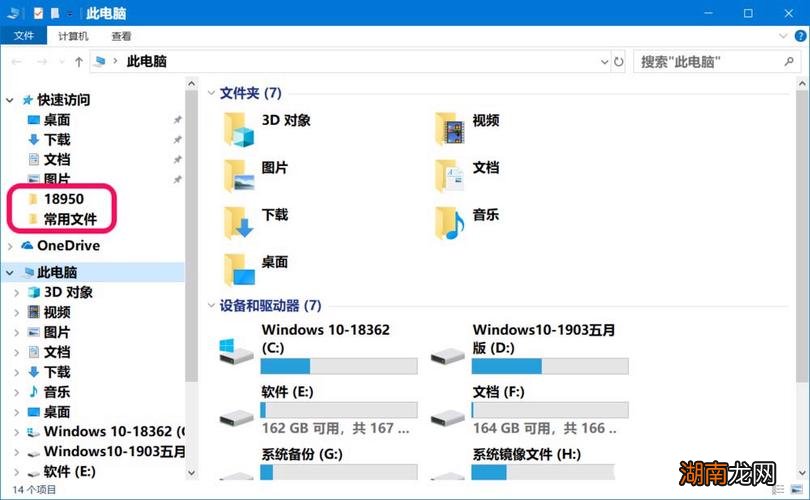Click the E: drive usage bar
The width and height of the screenshot is (810, 500).
[339, 410]
